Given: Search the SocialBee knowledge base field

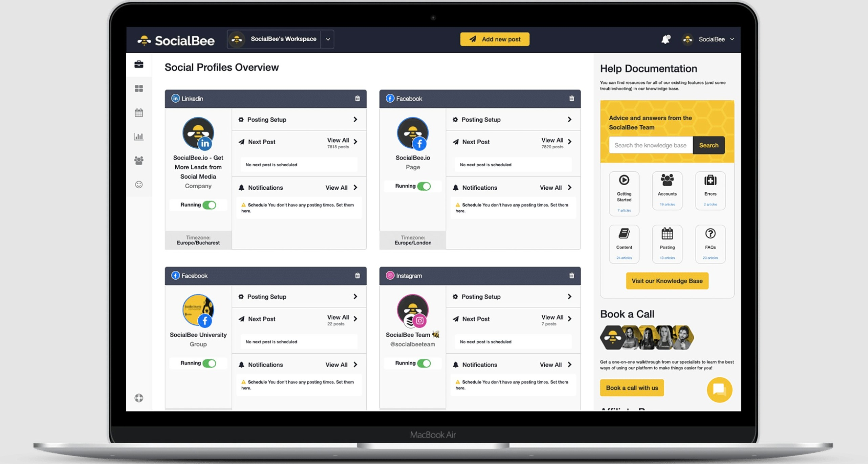Looking at the screenshot, I should tap(650, 145).
